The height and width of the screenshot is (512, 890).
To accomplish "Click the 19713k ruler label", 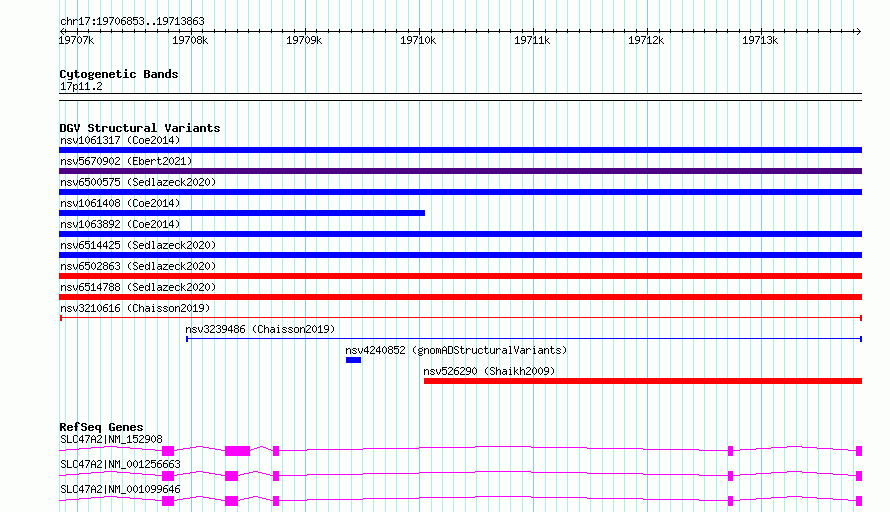I will pyautogui.click(x=761, y=40).
